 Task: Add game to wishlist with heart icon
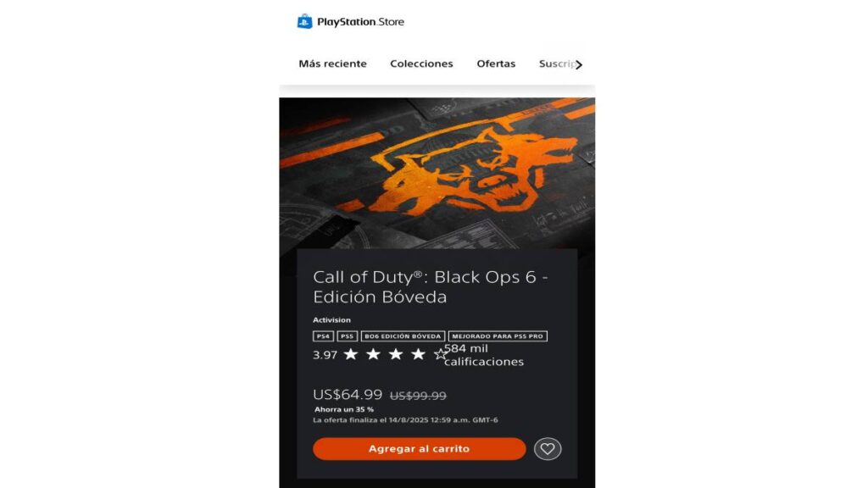tap(548, 449)
